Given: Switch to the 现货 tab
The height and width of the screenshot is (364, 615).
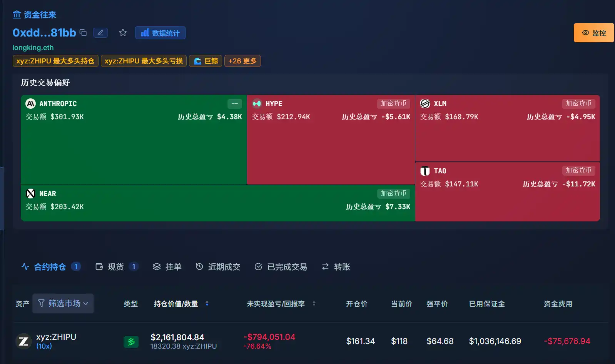Looking at the screenshot, I should tap(117, 267).
